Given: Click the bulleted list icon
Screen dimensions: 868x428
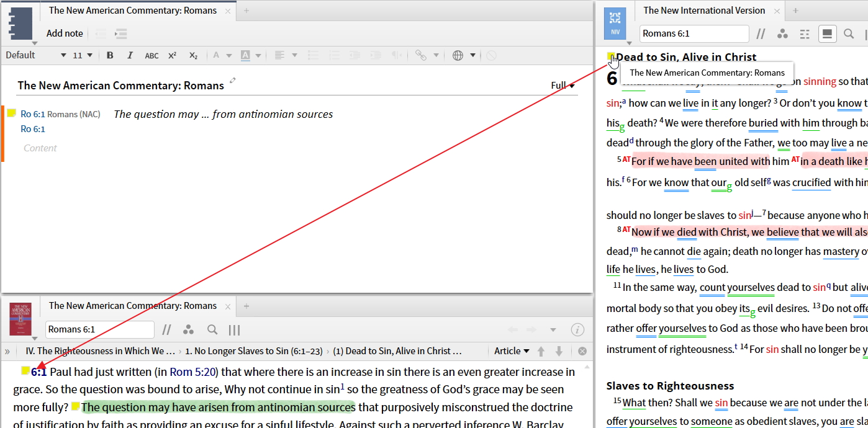Looking at the screenshot, I should (314, 55).
